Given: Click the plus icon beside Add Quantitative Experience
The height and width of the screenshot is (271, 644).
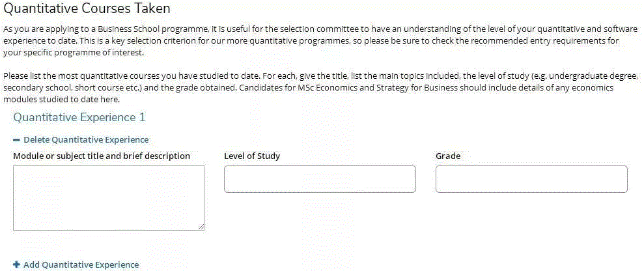Looking at the screenshot, I should click(16, 265).
